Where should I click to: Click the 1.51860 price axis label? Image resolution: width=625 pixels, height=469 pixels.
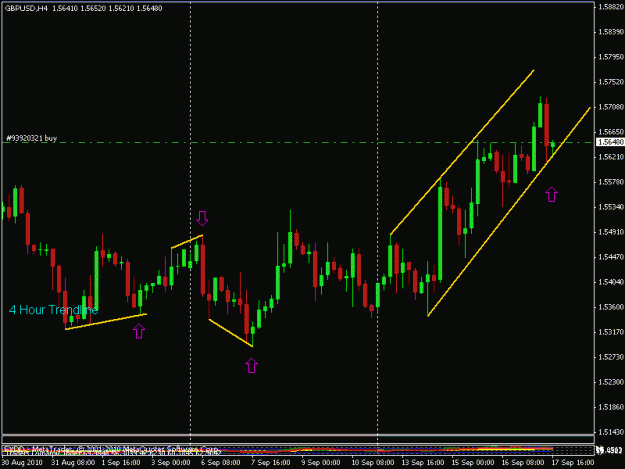tap(611, 407)
